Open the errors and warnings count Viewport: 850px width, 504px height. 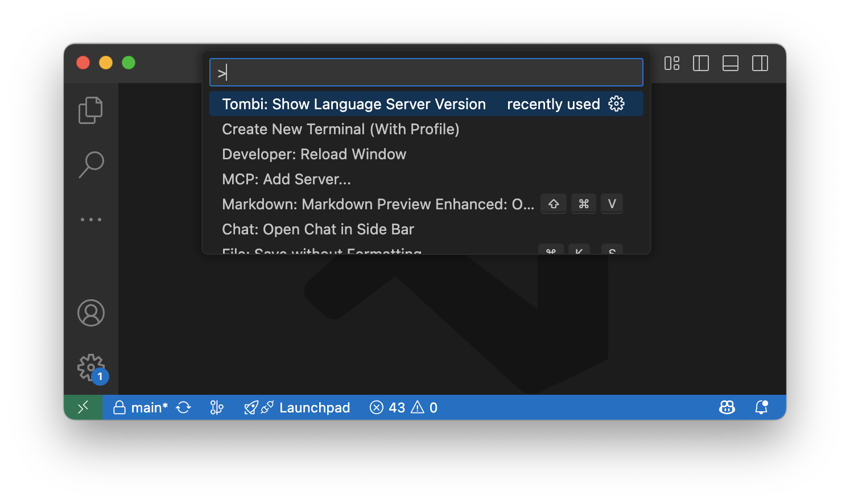tap(403, 407)
